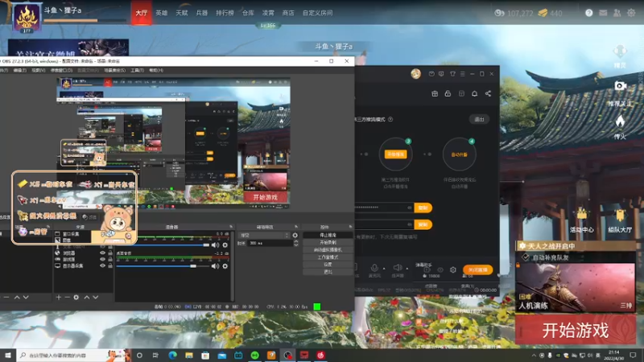Lock the 游戏源 source in OBS
The width and height of the screenshot is (644, 362).
pyautogui.click(x=110, y=259)
